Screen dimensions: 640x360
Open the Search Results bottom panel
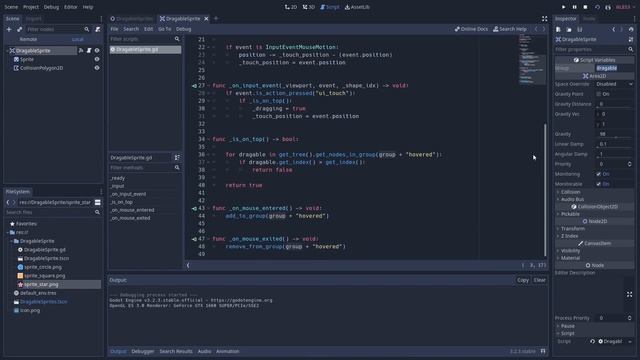click(x=176, y=351)
